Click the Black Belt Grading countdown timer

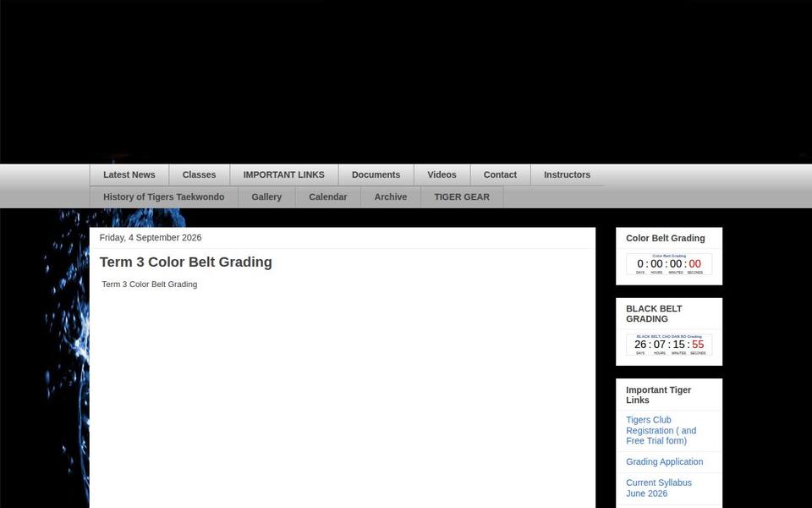coord(669,345)
